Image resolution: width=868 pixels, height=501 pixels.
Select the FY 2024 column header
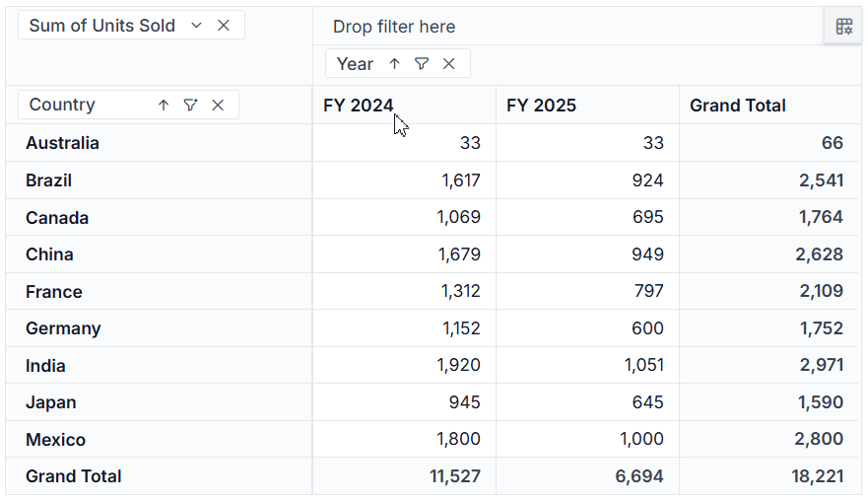(x=404, y=106)
